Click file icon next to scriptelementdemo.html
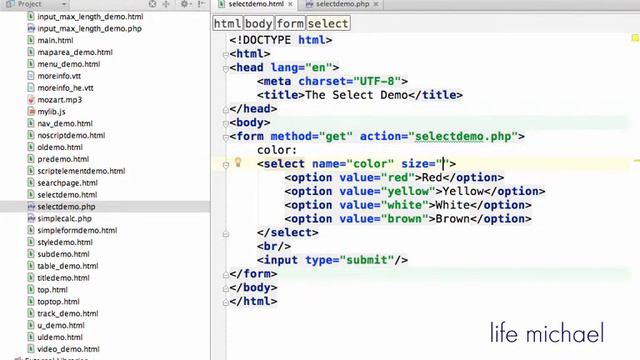The image size is (640, 360). pyautogui.click(x=31, y=171)
